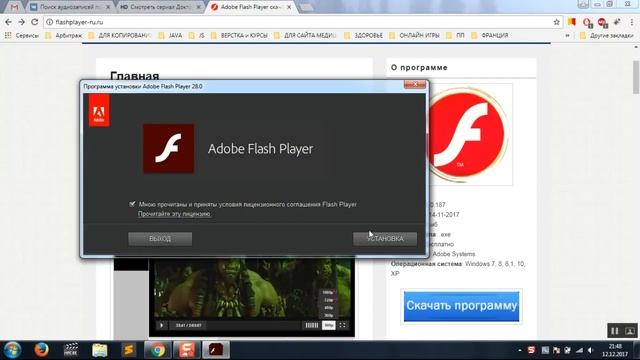640x360 pixels.
Task: Bookmark this page with the star icon
Action: click(x=556, y=22)
